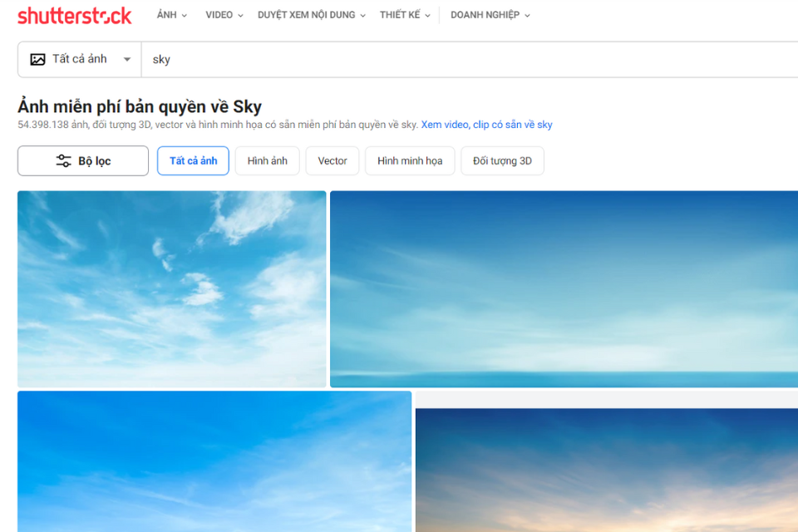Open the sky photo with wispy white clouds
Viewport: 798px width, 532px height.
pos(171,289)
